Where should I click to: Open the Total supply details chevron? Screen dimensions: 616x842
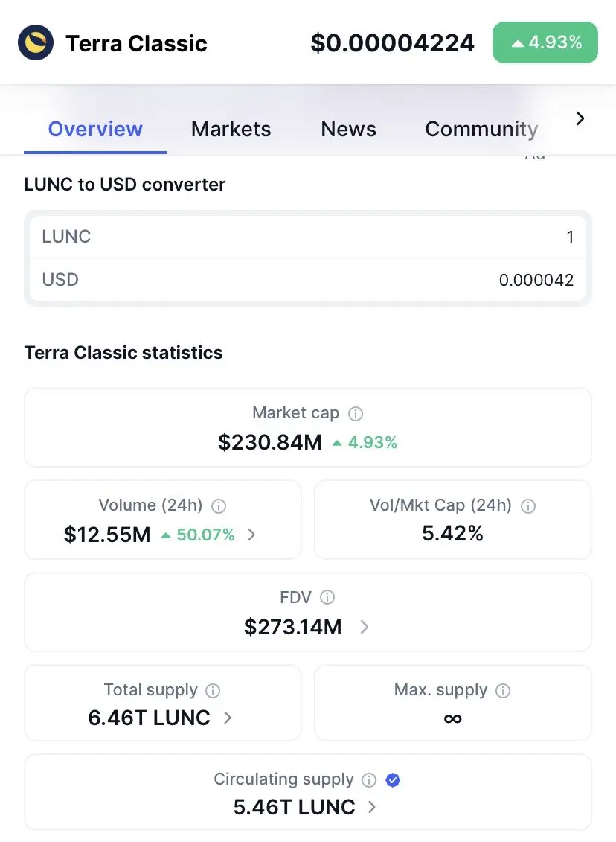[228, 718]
